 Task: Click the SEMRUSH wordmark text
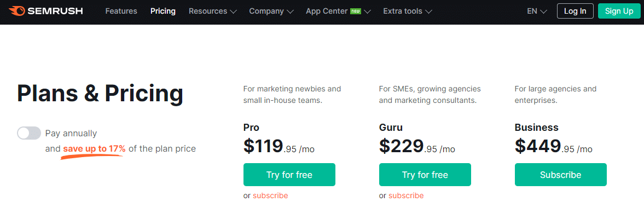click(55, 11)
